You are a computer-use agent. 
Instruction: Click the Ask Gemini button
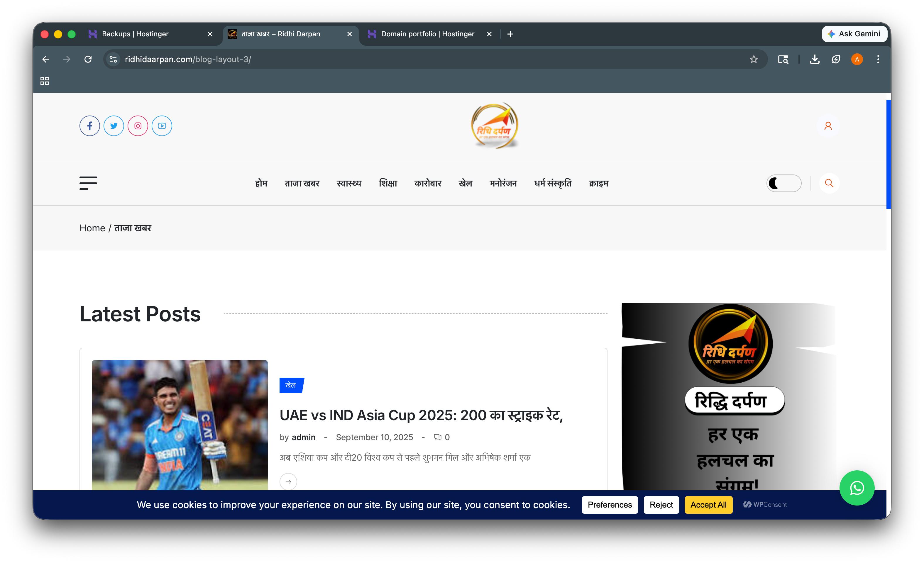(854, 34)
